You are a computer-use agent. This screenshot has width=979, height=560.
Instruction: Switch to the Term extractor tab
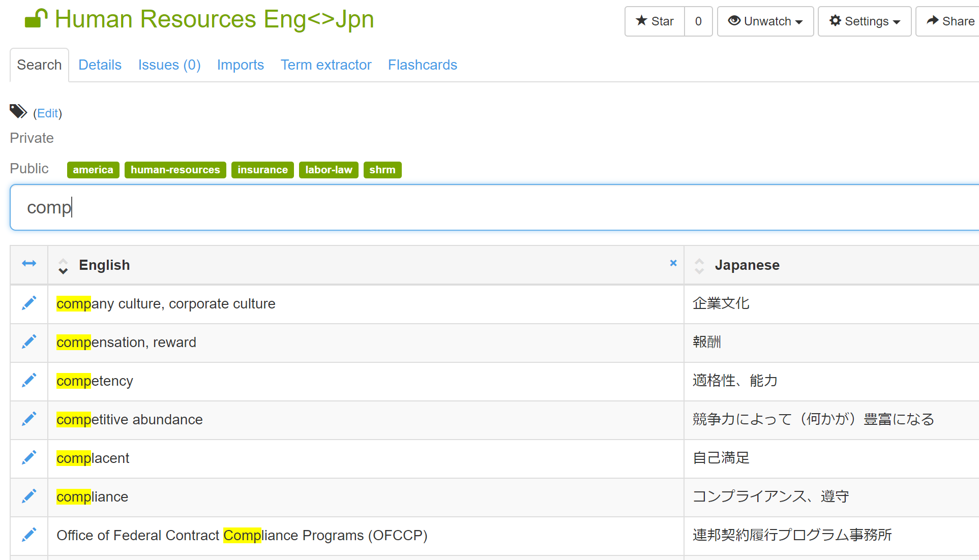[326, 65]
